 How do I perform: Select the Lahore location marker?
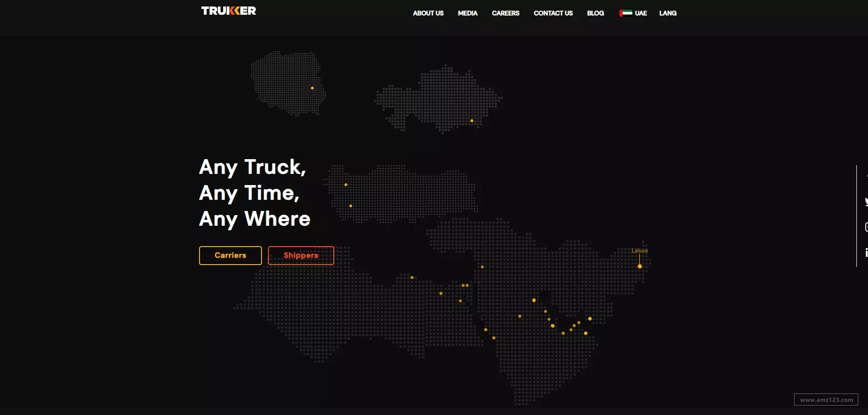640,266
